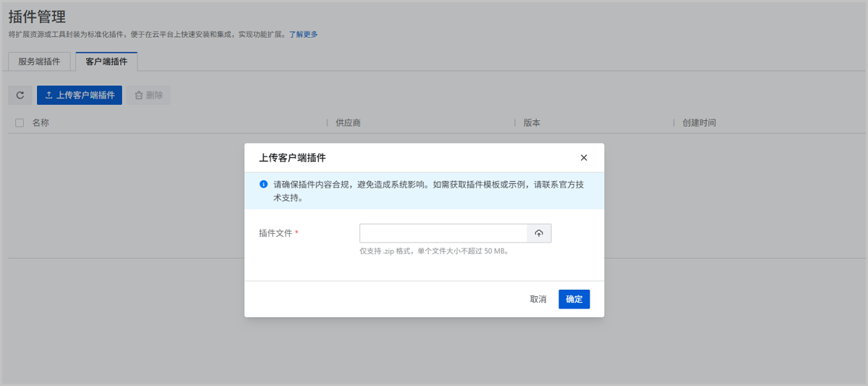Image resolution: width=868 pixels, height=386 pixels.
Task: Open the 了解更多 link
Action: pyautogui.click(x=303, y=34)
